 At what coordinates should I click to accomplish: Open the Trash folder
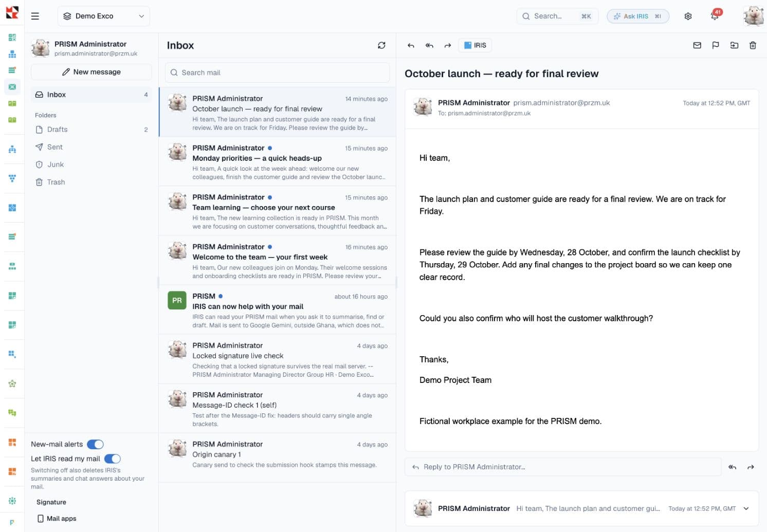[92, 182]
